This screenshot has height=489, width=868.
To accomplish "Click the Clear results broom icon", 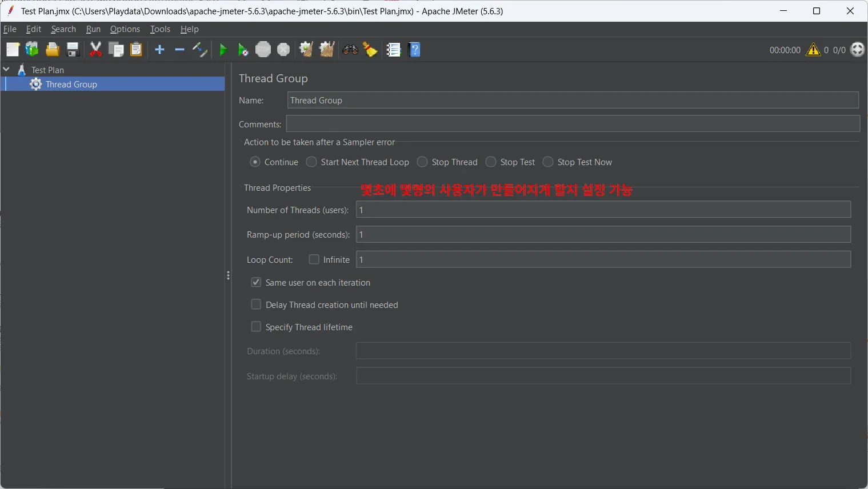I will tap(306, 50).
